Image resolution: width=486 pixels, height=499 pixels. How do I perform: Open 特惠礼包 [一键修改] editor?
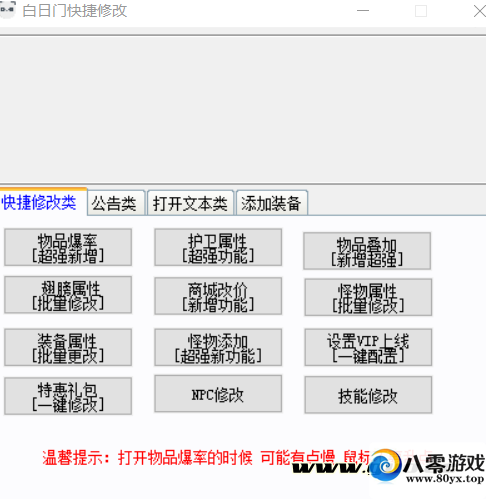(68, 396)
